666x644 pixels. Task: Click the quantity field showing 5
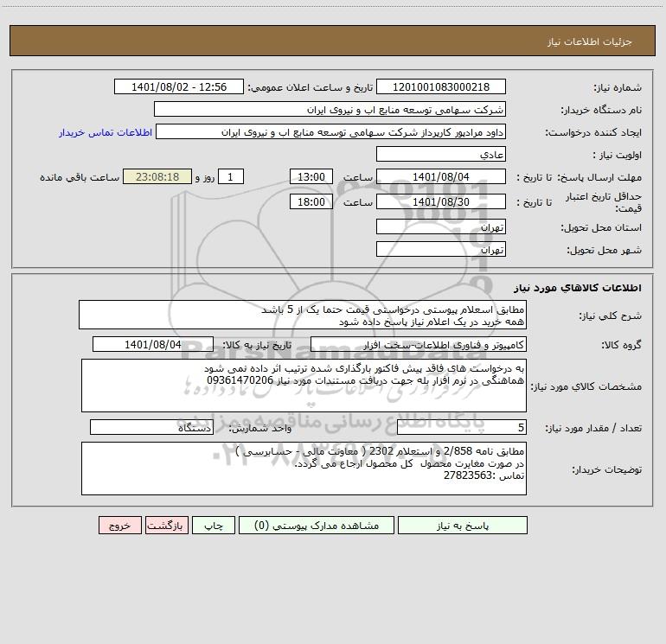462,427
